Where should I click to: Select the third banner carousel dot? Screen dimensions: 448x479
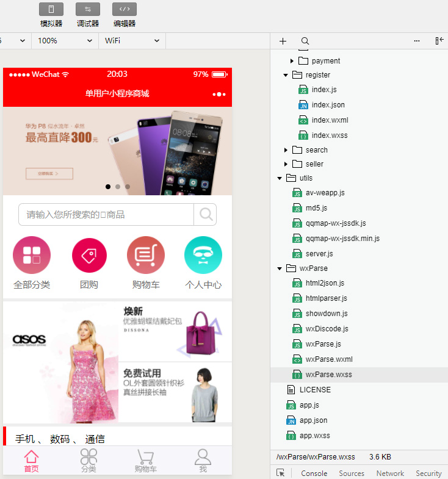[128, 187]
